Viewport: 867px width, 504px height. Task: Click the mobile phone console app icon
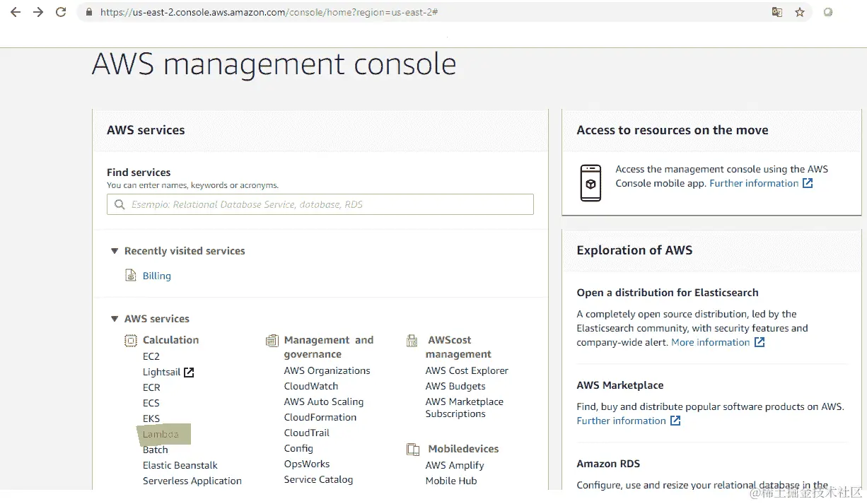click(590, 183)
